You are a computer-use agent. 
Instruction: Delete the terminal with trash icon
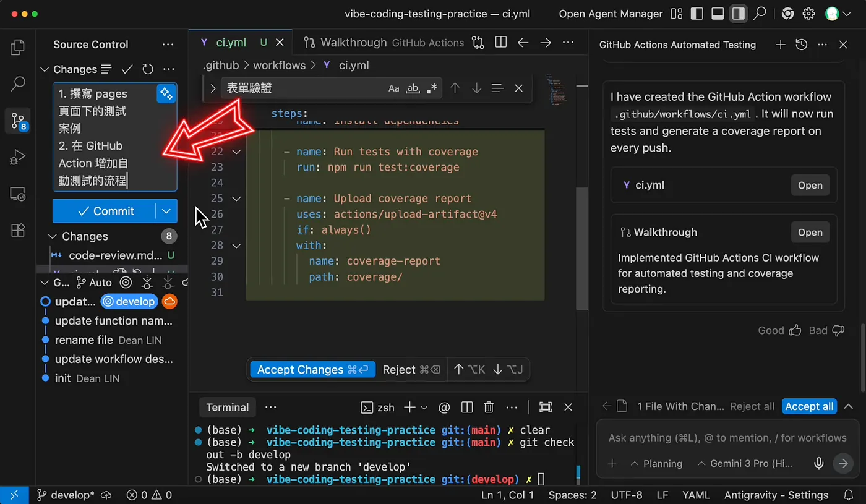coord(489,407)
